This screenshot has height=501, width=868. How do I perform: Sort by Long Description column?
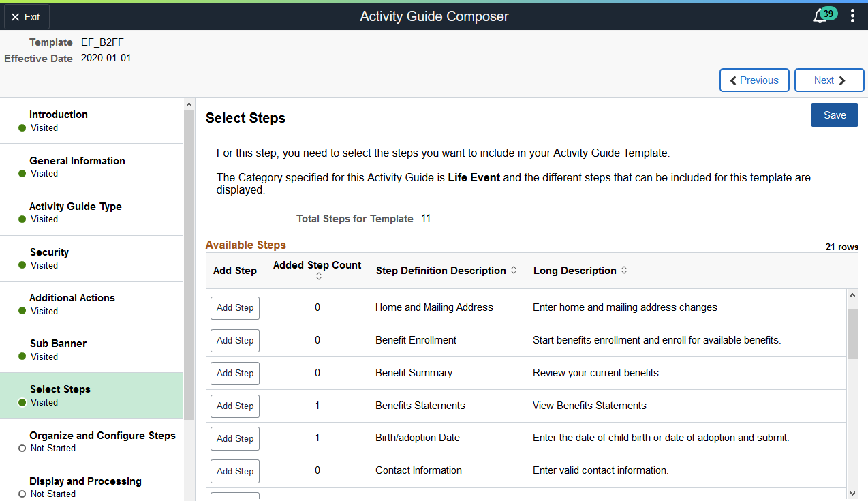pyautogui.click(x=580, y=271)
